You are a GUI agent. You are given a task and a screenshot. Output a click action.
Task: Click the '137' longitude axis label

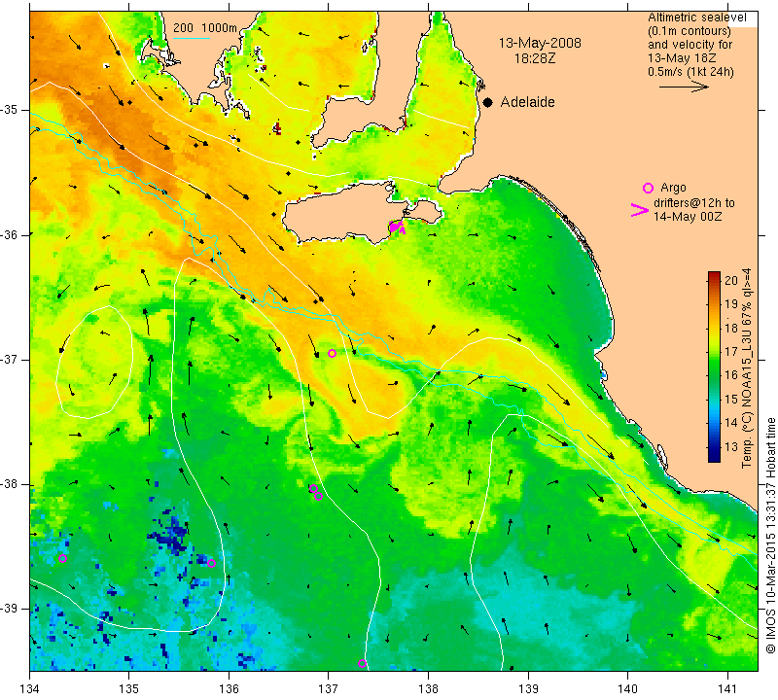(x=329, y=688)
